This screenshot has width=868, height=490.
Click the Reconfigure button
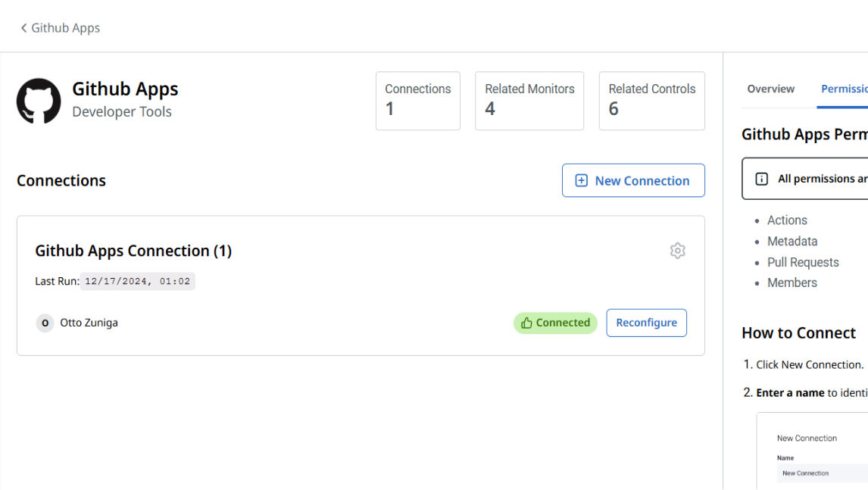click(x=646, y=323)
